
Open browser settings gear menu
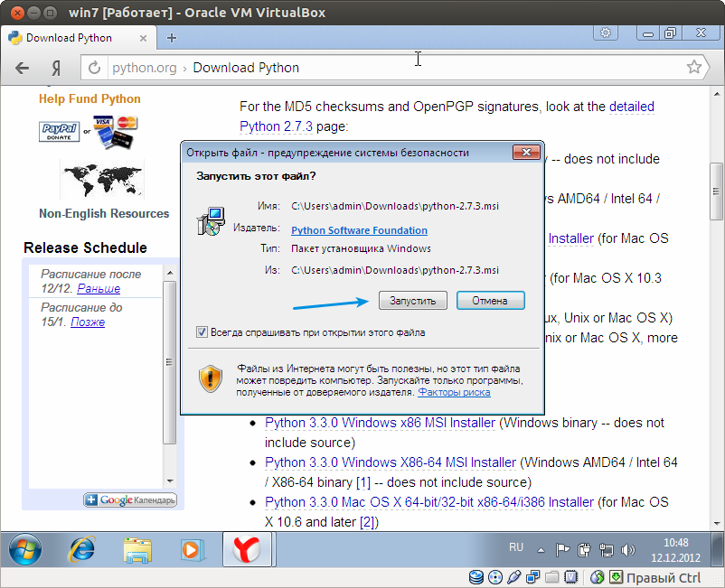click(x=606, y=33)
